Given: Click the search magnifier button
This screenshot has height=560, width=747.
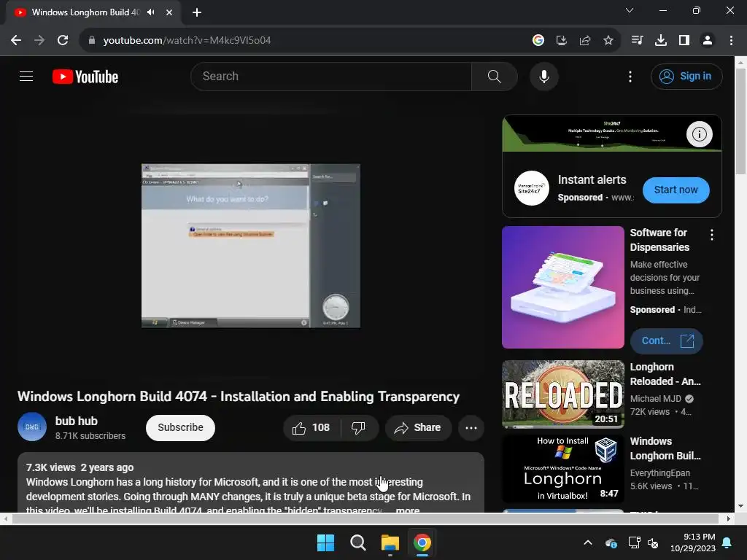Looking at the screenshot, I should tap(494, 76).
